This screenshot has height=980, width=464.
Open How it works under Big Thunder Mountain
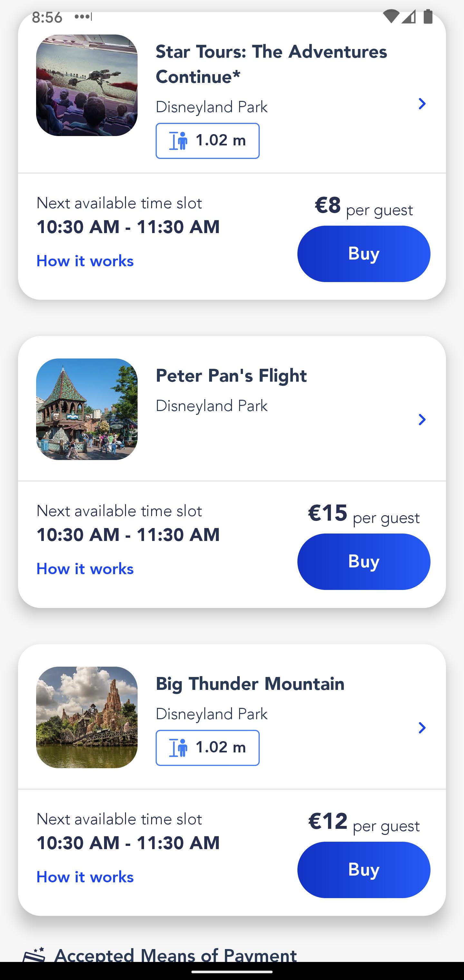click(85, 877)
